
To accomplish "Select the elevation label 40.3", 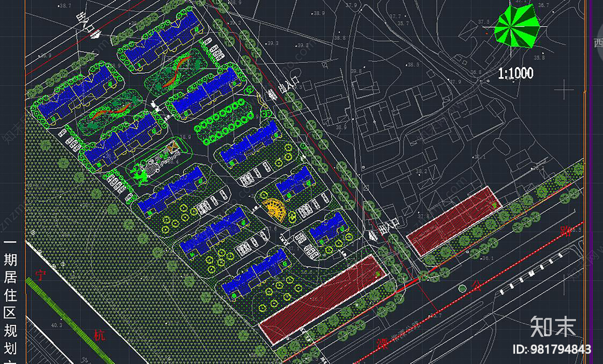I will (x=57, y=325).
